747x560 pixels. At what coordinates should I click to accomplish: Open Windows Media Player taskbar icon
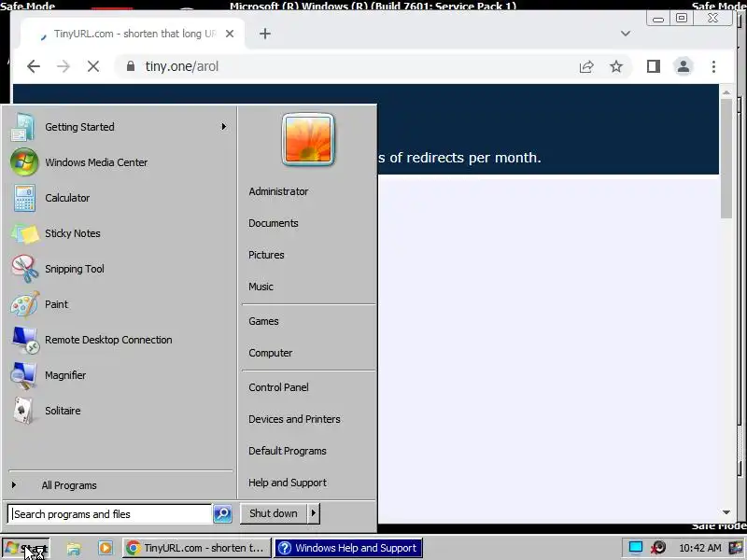coord(106,548)
